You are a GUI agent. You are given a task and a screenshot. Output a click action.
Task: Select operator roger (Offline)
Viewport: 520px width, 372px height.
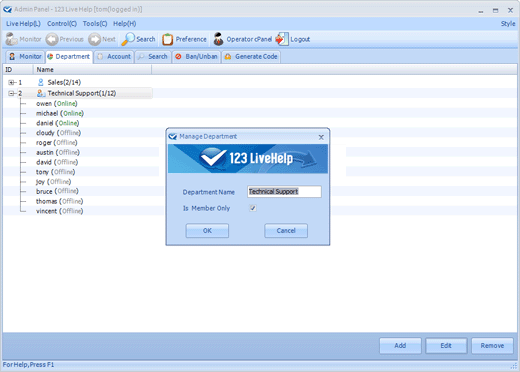[x=57, y=142]
